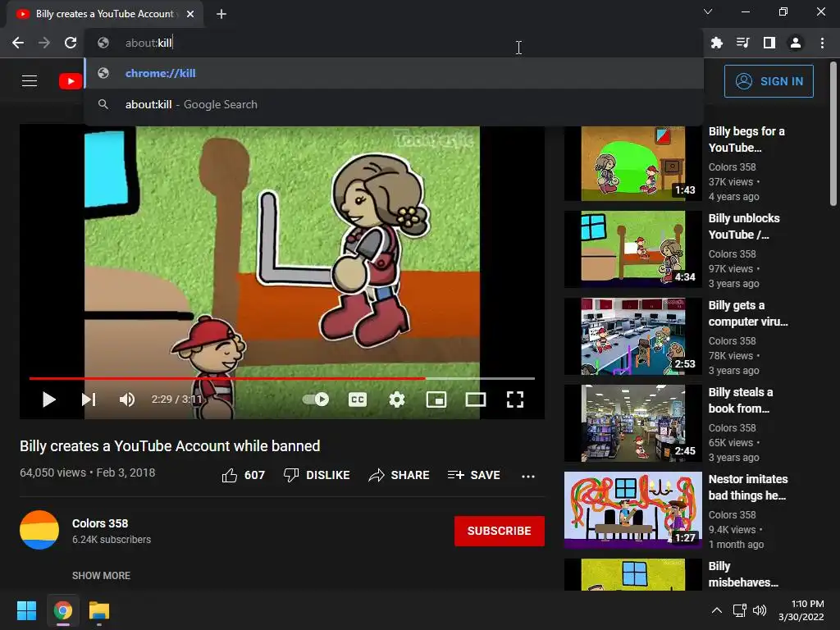Click title Billy steals a book from
Screen dimensions: 840x630
tap(741, 400)
